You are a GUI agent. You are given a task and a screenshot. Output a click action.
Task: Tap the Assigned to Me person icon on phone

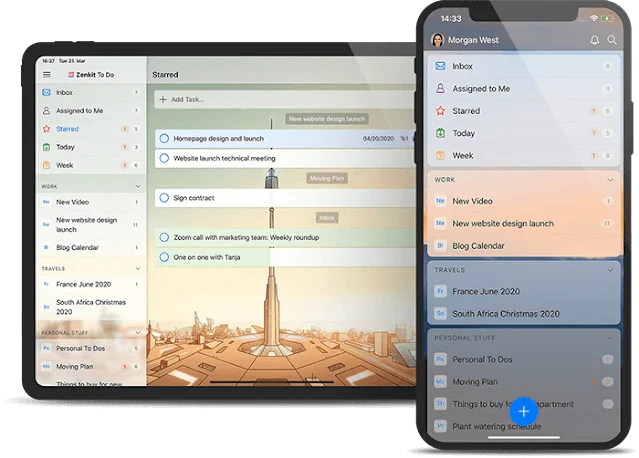click(441, 88)
